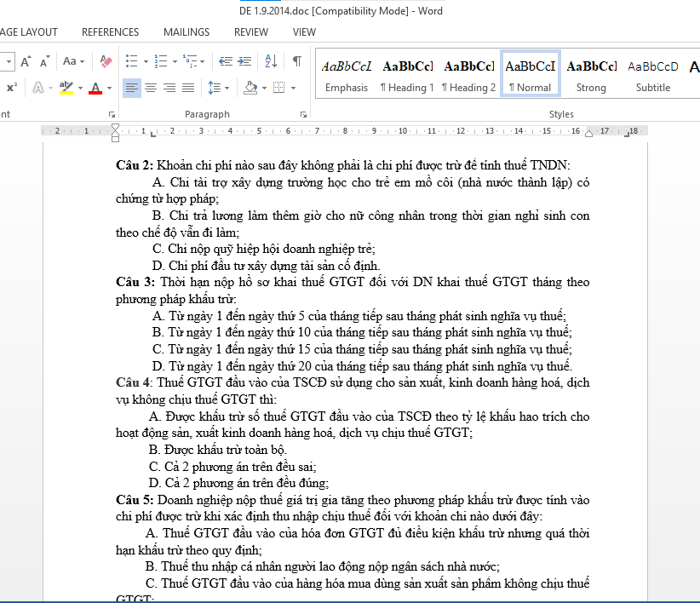Open borders dropdown arrow

point(293,88)
